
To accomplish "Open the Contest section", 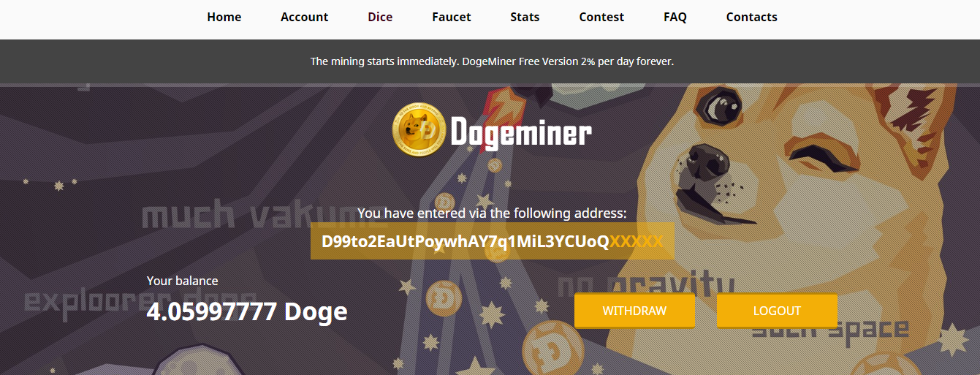I will tap(601, 17).
